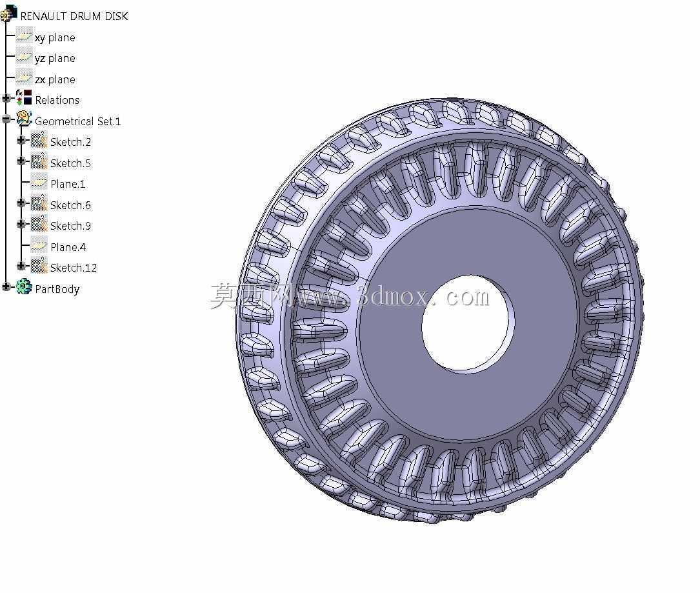Click the Sketch.12 icon
Screen dimensions: 700x593
(39, 266)
